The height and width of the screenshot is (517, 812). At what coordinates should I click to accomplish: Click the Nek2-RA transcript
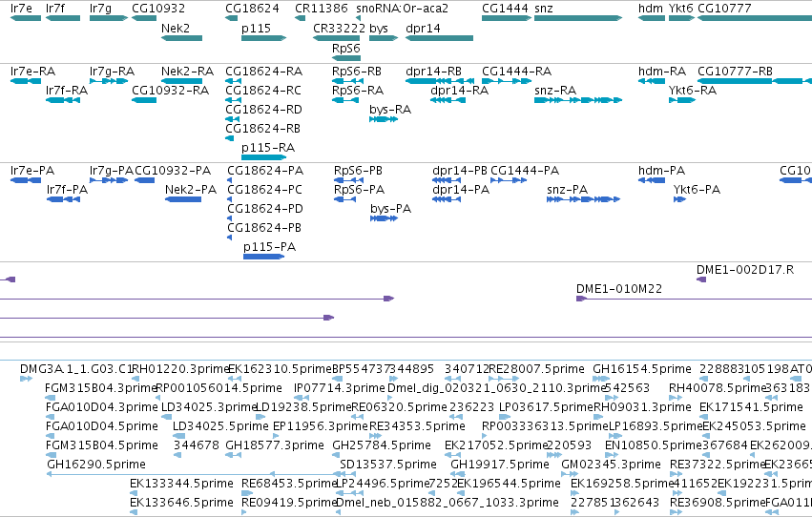coord(181,81)
